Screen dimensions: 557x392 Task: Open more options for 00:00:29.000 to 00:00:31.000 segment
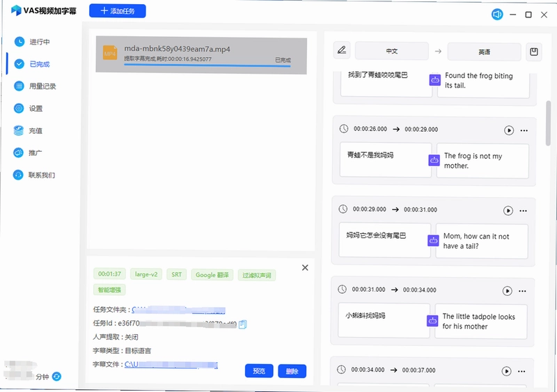pyautogui.click(x=524, y=211)
